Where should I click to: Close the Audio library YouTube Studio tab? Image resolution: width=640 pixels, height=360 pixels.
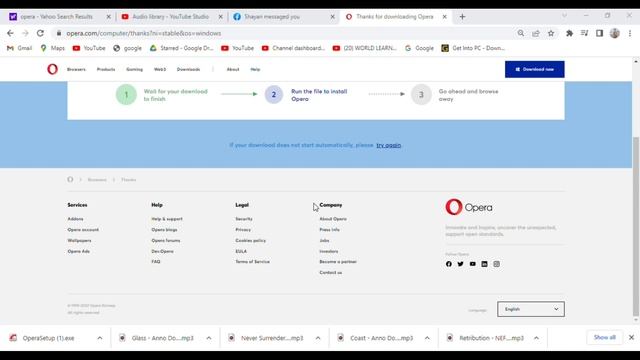220,17
